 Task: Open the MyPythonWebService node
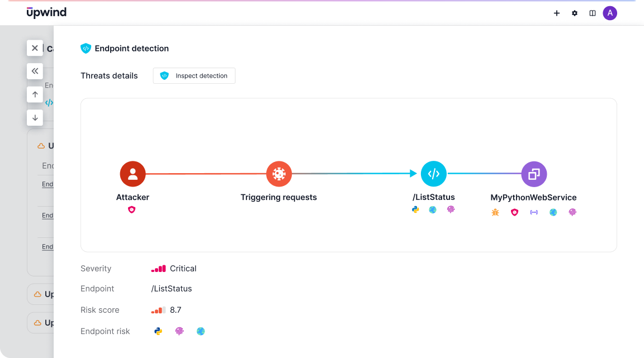pyautogui.click(x=534, y=174)
